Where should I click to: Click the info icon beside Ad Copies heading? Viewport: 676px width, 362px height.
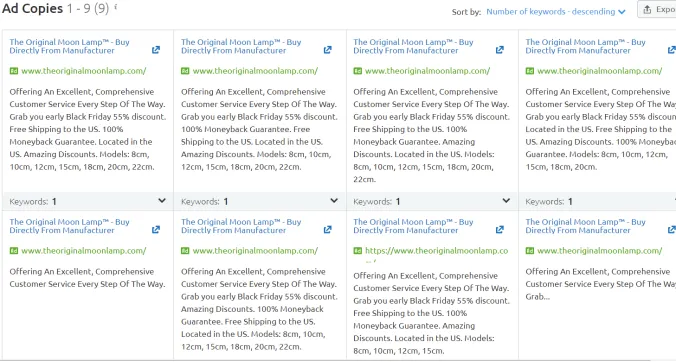116,7
